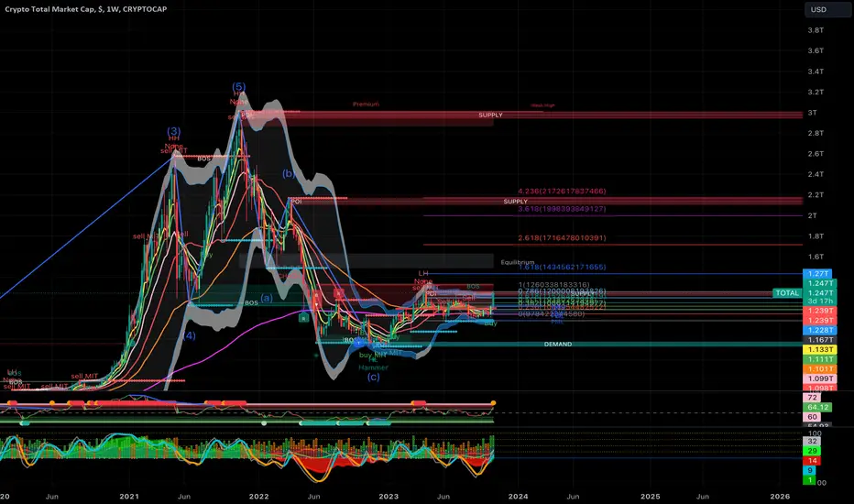The width and height of the screenshot is (854, 504).
Task: Click the 2.6T price scale label
Action: click(816, 154)
